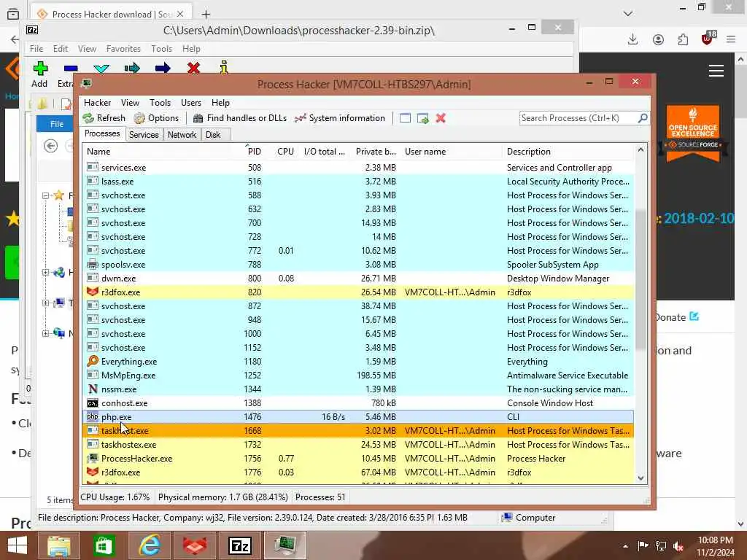Screen dimensions: 747x560
Task: Focus the Search Processes field
Action: [x=578, y=118]
